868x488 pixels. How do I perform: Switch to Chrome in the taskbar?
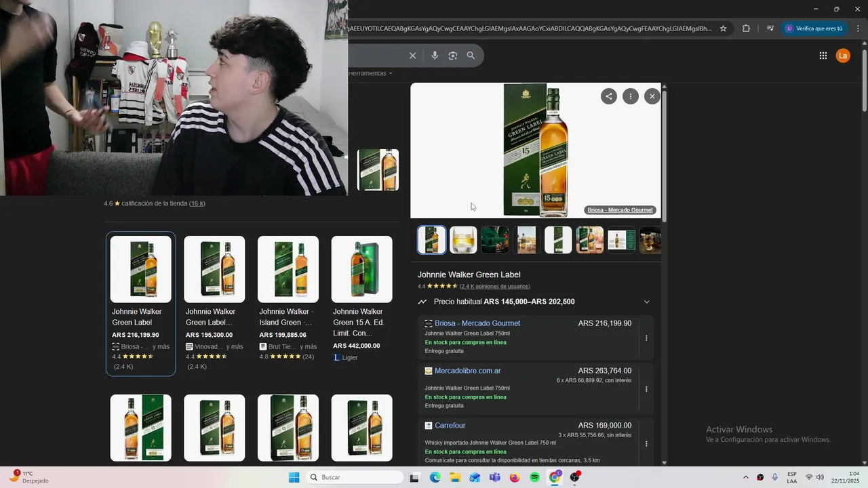(x=555, y=477)
